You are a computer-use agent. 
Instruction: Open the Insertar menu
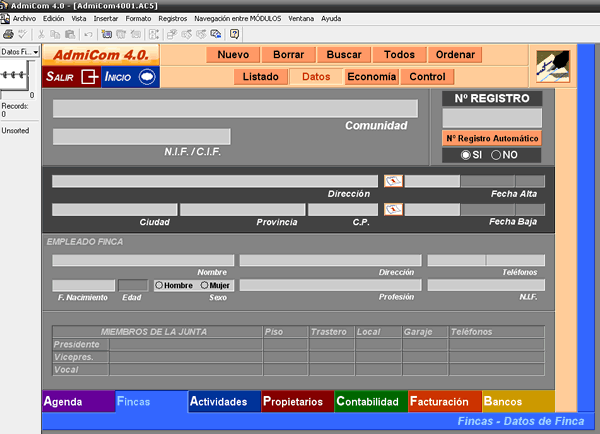(106, 18)
